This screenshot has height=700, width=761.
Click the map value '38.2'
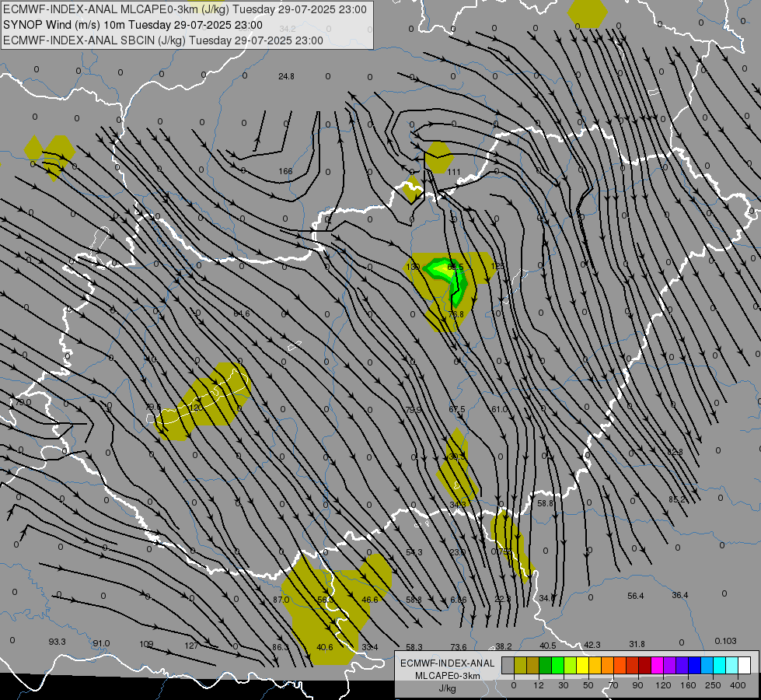point(503,646)
